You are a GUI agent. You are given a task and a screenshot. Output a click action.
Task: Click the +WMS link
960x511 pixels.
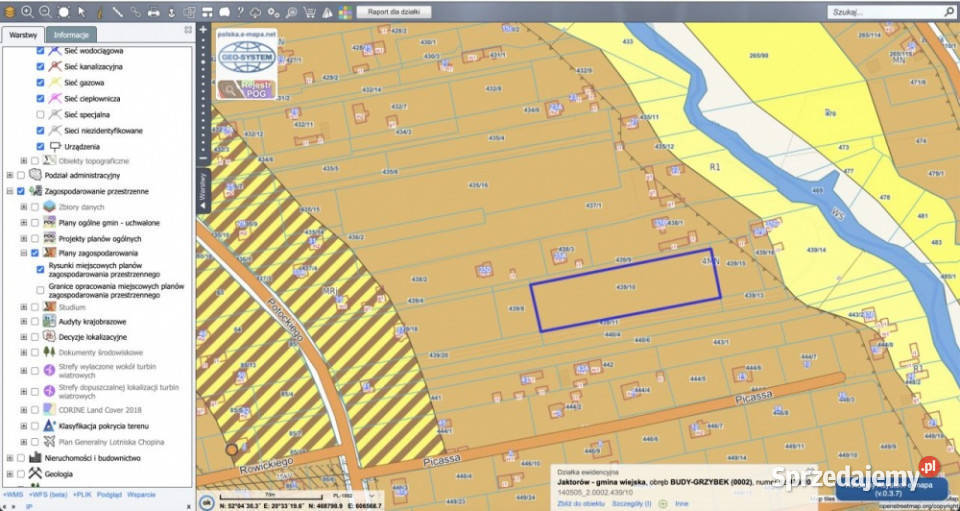click(13, 494)
